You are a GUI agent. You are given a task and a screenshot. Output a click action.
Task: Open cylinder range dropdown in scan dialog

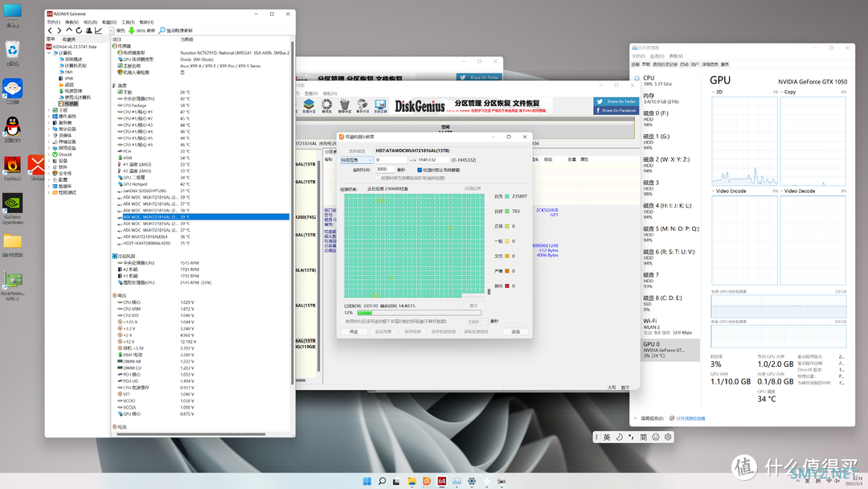357,160
